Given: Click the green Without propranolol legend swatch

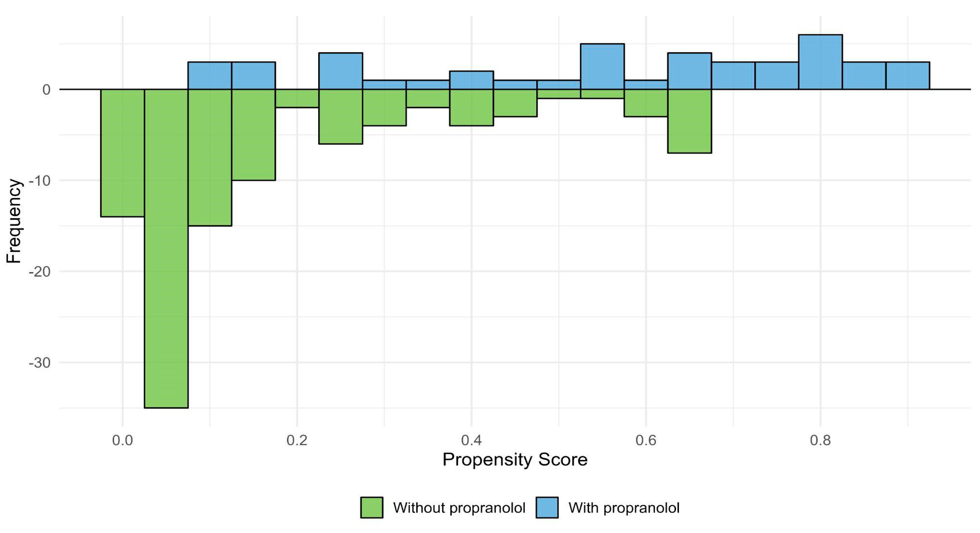Looking at the screenshot, I should pyautogui.click(x=371, y=508).
